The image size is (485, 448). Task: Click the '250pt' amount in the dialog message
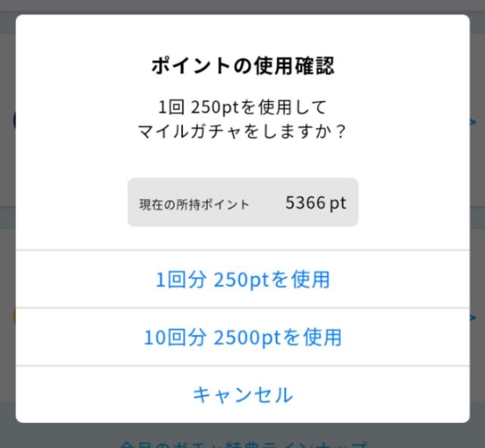click(215, 107)
